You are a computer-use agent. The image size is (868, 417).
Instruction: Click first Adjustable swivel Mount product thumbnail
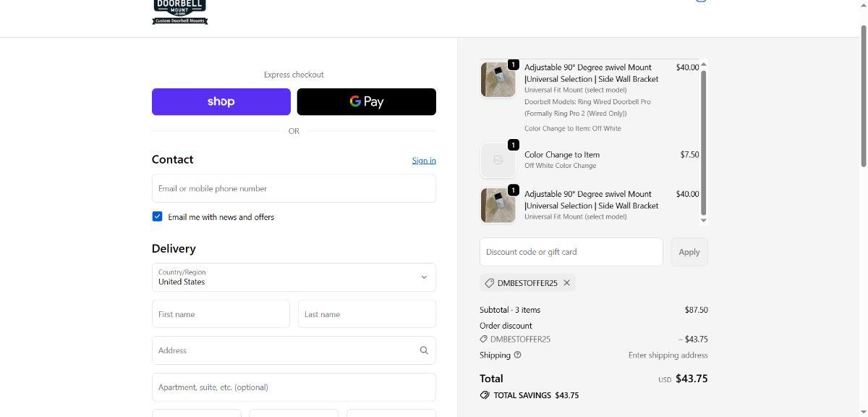[498, 80]
